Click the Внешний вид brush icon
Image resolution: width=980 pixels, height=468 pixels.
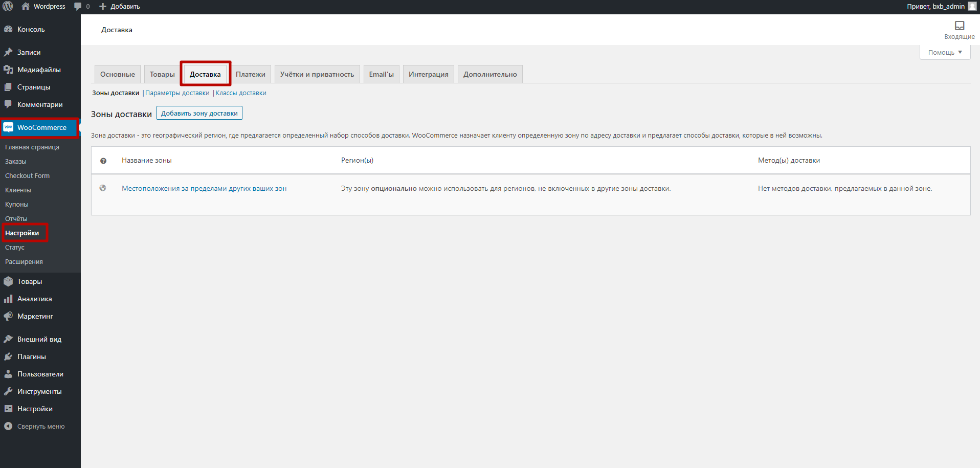(x=8, y=339)
